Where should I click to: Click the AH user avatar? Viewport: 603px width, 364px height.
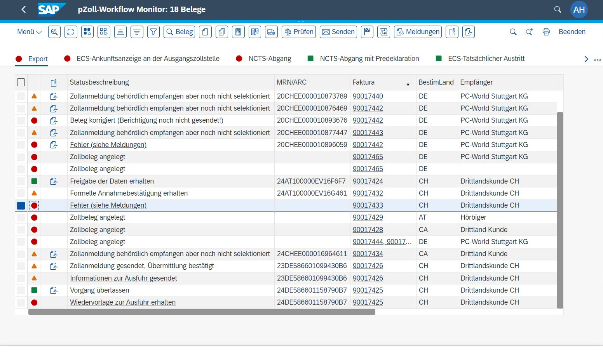tap(579, 10)
